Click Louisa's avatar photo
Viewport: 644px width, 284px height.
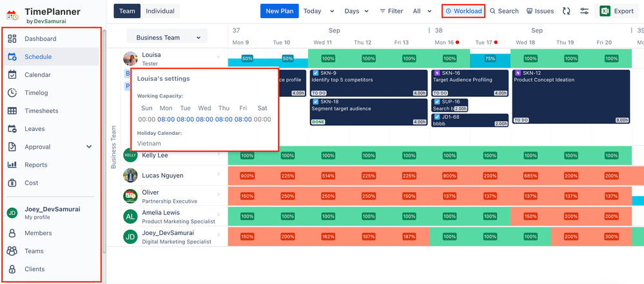(130, 59)
